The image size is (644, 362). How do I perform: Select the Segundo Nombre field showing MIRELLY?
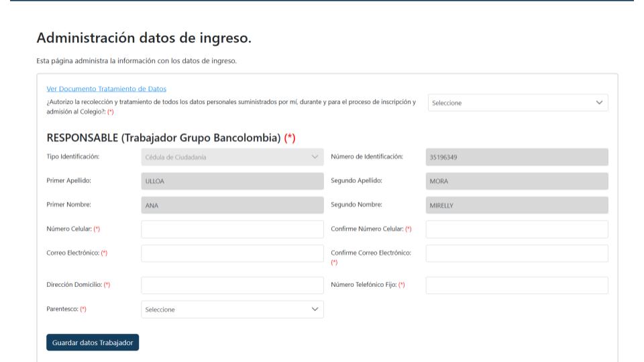pos(517,205)
